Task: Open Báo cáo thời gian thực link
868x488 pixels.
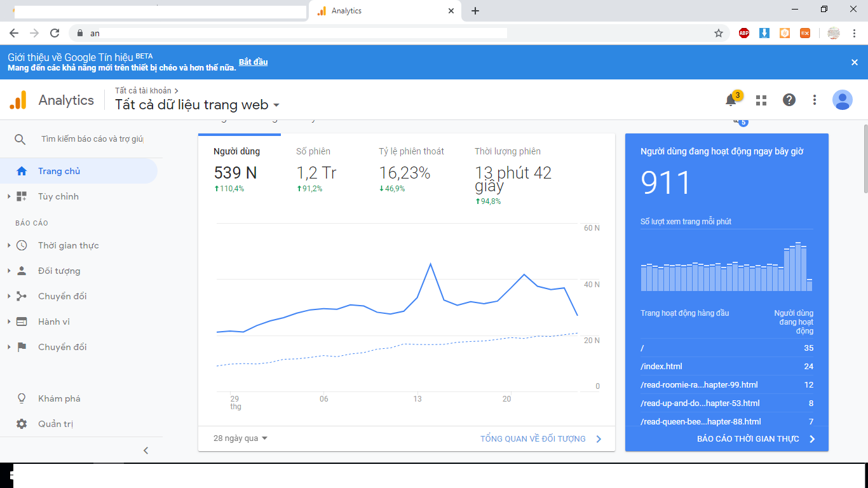Action: pos(755,438)
